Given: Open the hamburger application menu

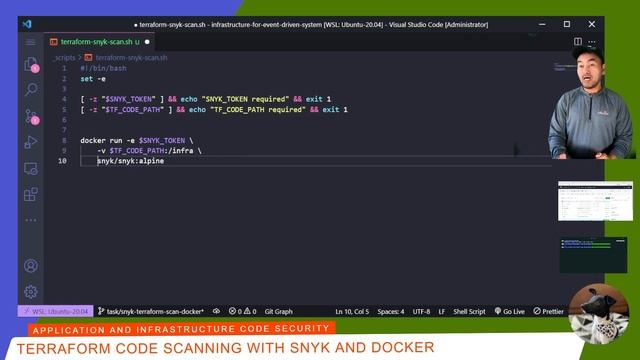Looking at the screenshot, I should pos(31,42).
